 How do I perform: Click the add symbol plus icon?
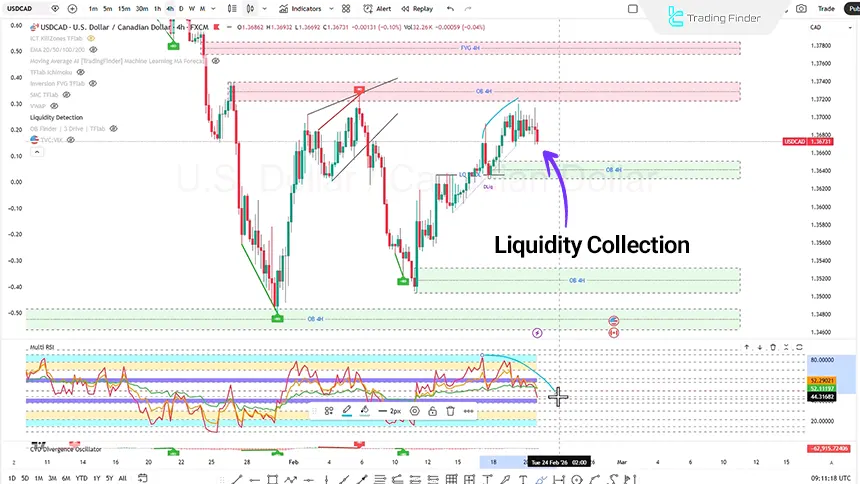72,9
